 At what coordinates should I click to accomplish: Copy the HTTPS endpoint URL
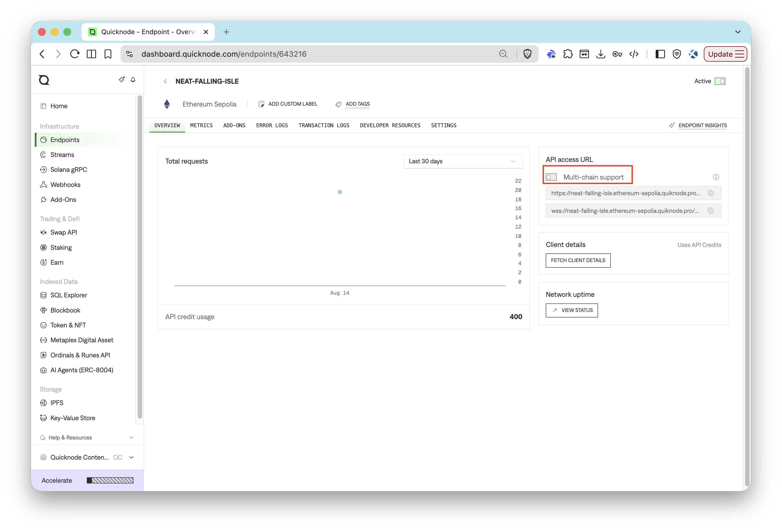point(711,193)
